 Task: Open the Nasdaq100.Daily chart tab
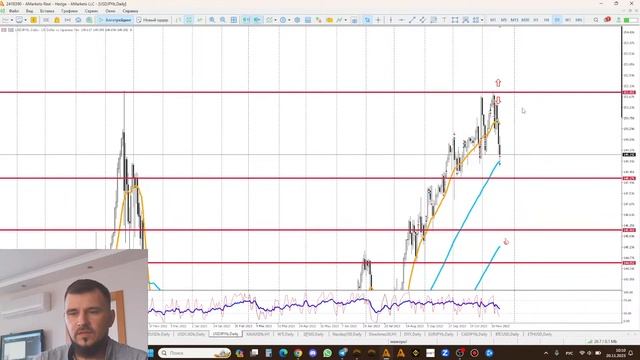point(346,334)
